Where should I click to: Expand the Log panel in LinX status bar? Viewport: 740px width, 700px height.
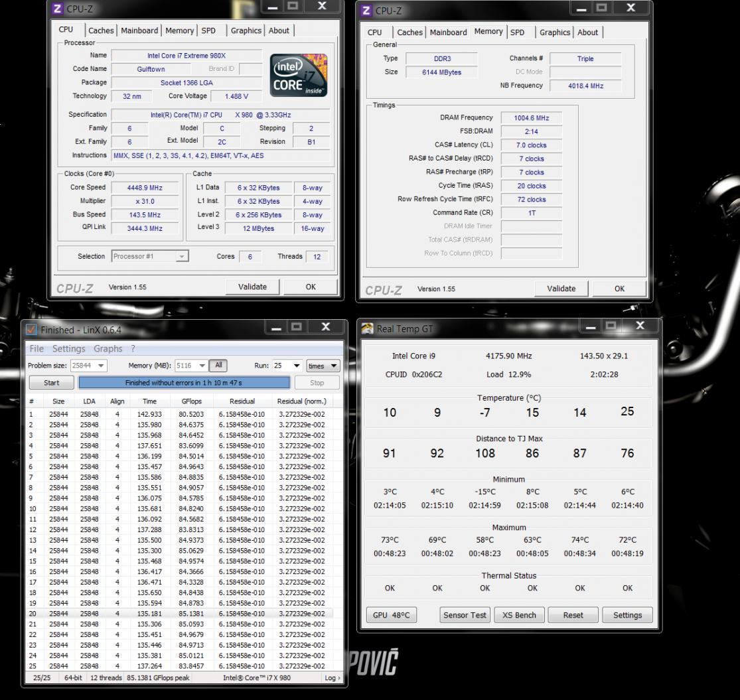click(333, 677)
